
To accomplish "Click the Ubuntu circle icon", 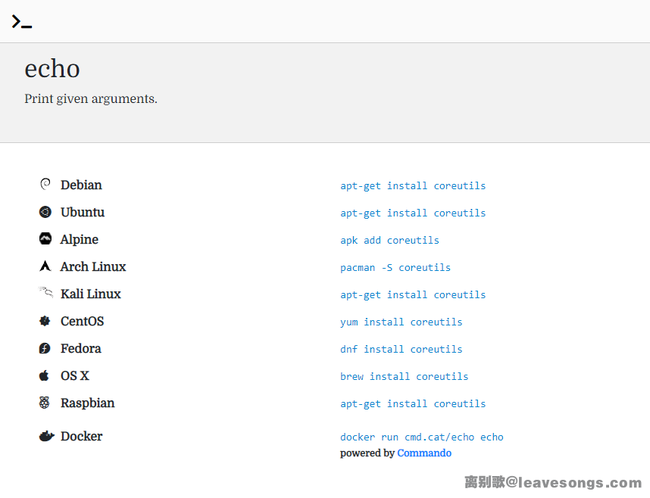I will point(45,212).
